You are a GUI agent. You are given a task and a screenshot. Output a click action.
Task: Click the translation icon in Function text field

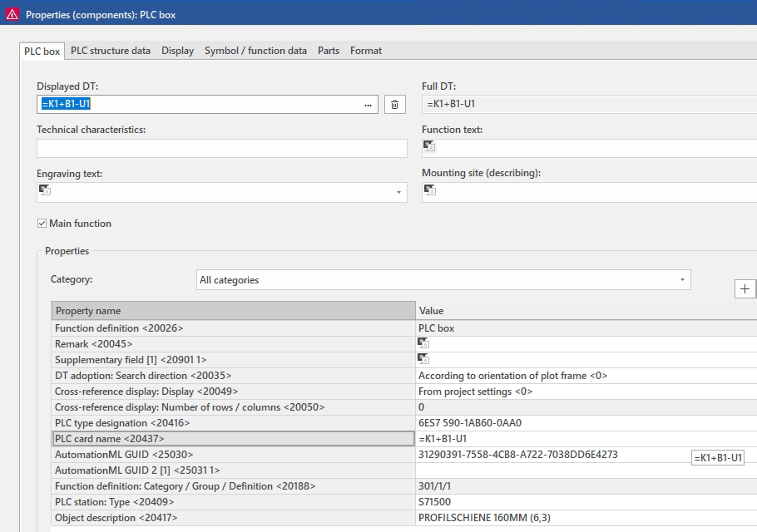(x=429, y=146)
